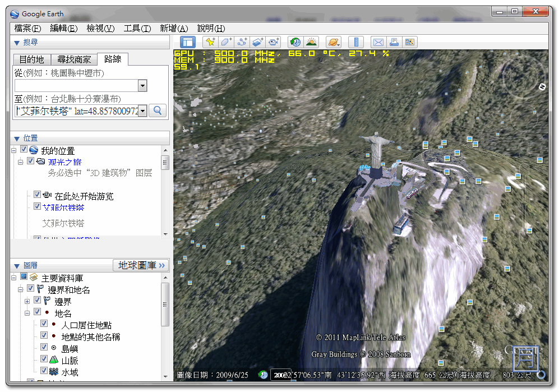Open the planet switcher dropdown

(333, 42)
